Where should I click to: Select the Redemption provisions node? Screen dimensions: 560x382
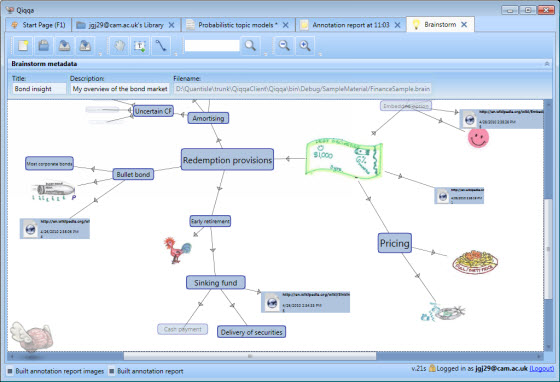click(x=228, y=160)
